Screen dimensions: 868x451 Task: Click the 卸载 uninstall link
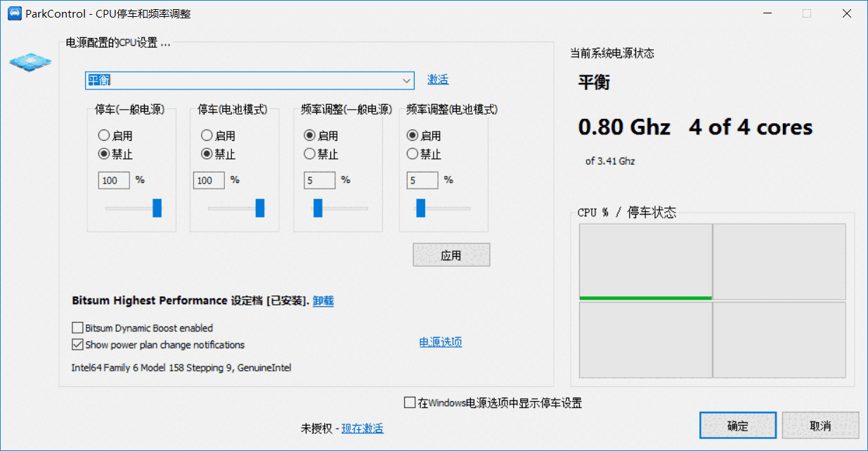[323, 301]
